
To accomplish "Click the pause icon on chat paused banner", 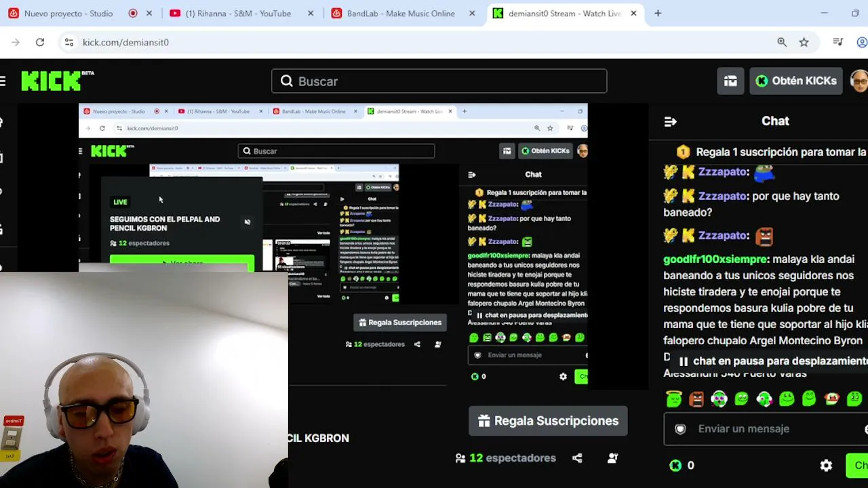I will (x=684, y=362).
